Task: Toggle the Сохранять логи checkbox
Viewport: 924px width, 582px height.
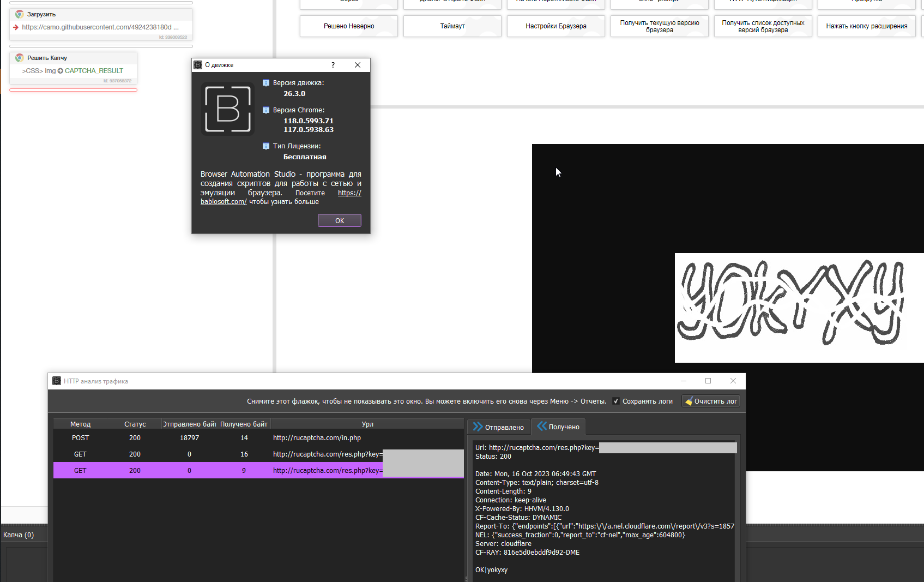Action: [616, 401]
